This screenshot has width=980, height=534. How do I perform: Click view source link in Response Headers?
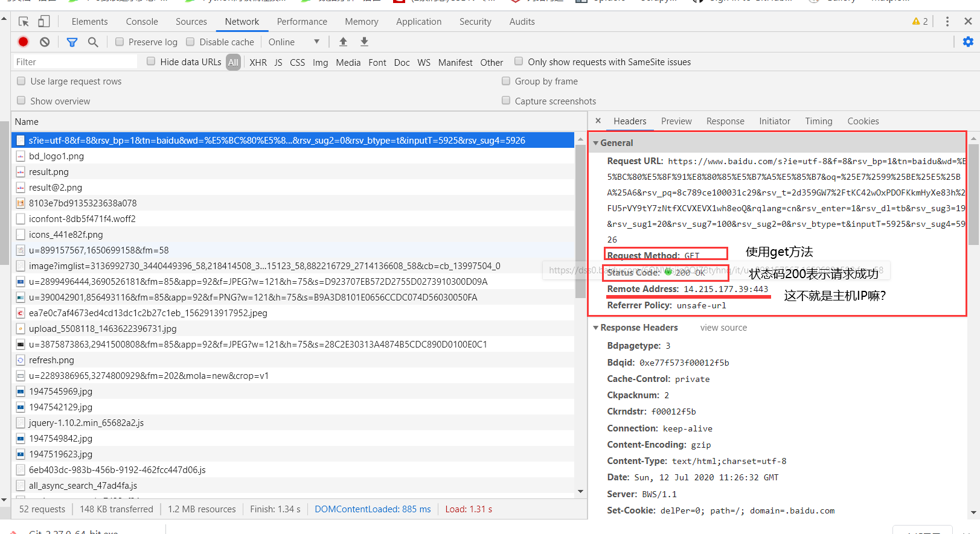tap(723, 328)
